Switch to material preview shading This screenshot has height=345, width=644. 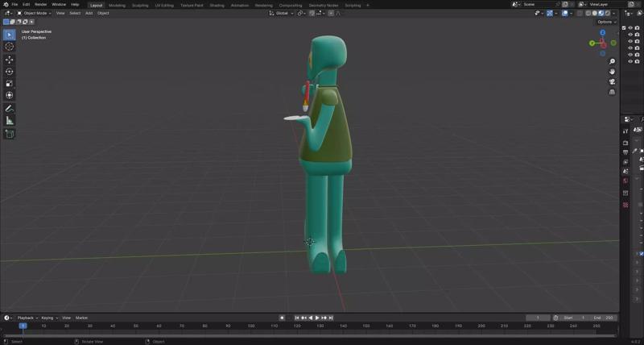coord(601,13)
